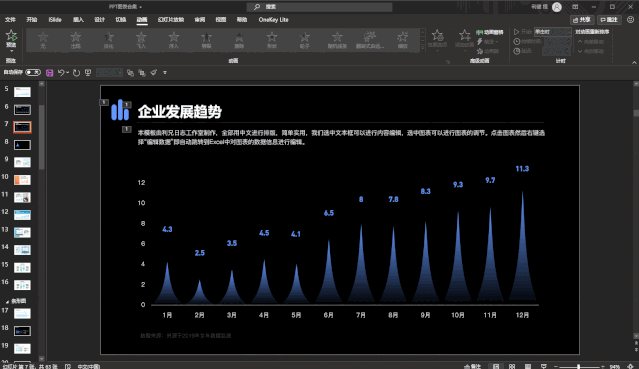Image resolution: width=639 pixels, height=369 pixels.
Task: Switch to Normal view icon in status bar
Action: coord(496,366)
